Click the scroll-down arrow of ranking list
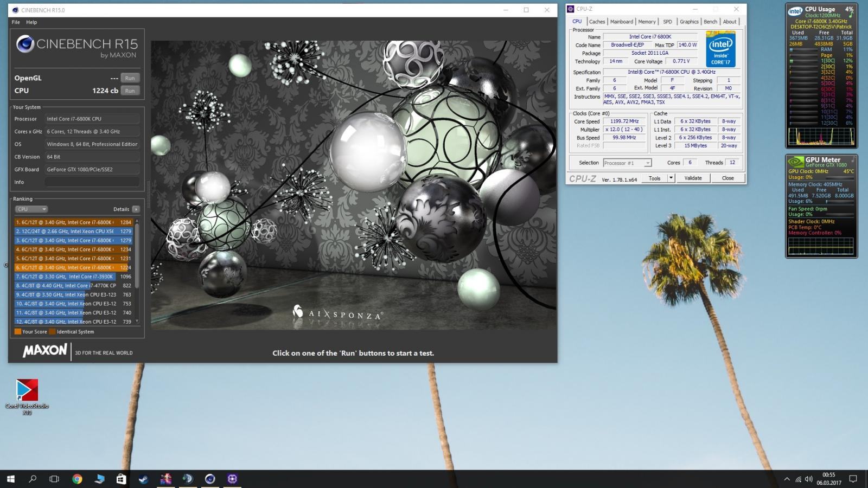The image size is (868, 488). 137,322
